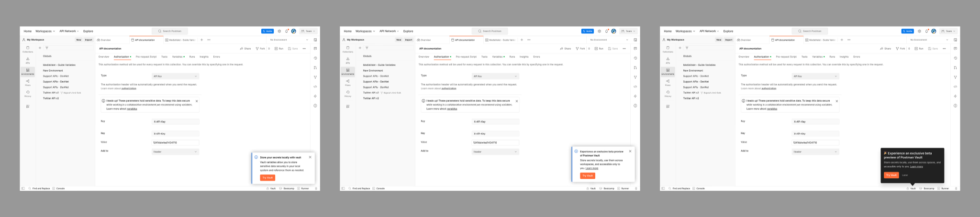980x217 pixels.
Task: Open the authorization link in the left window
Action: (128, 88)
